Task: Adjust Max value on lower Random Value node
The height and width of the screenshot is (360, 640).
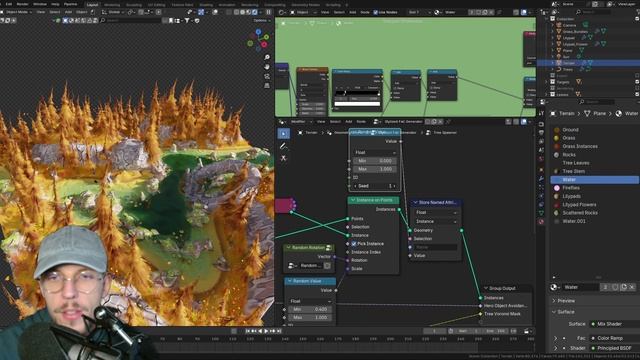Action: [310, 318]
